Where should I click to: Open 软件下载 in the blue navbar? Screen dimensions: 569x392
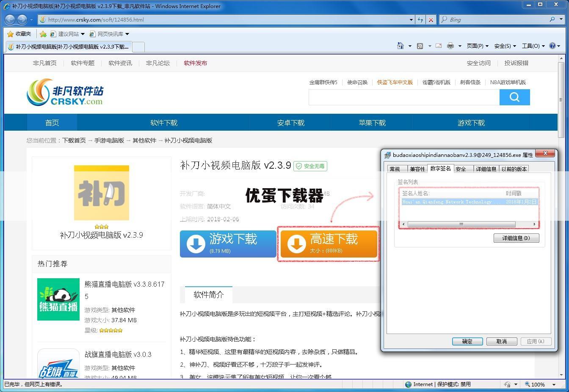164,123
